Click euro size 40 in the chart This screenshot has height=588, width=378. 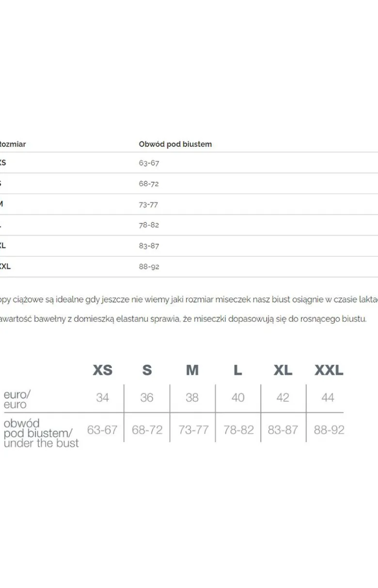237,397
